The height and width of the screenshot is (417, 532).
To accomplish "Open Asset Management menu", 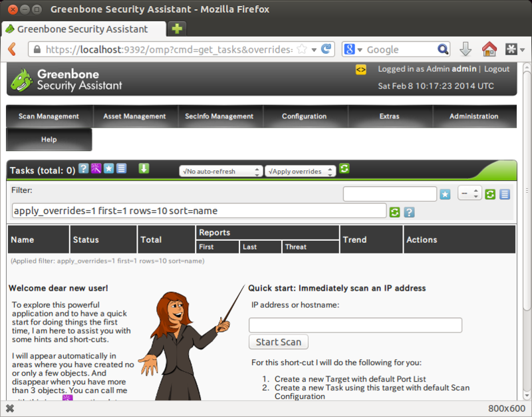I will coord(135,116).
